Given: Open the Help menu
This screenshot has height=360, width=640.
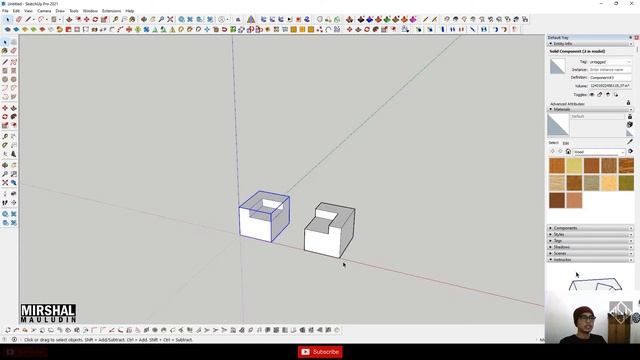Looking at the screenshot, I should point(130,11).
